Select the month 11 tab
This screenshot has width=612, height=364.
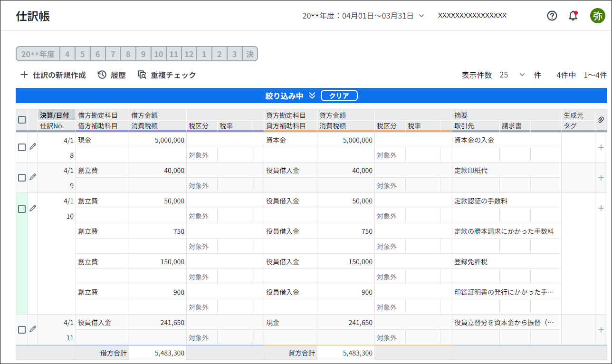[173, 54]
